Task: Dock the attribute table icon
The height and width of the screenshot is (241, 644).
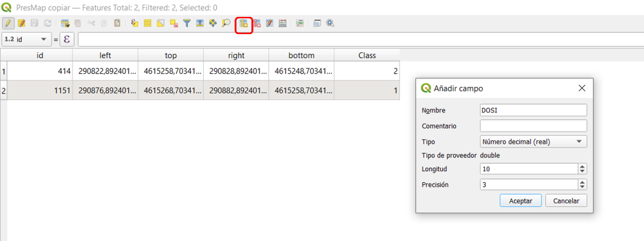Action: 317,24
